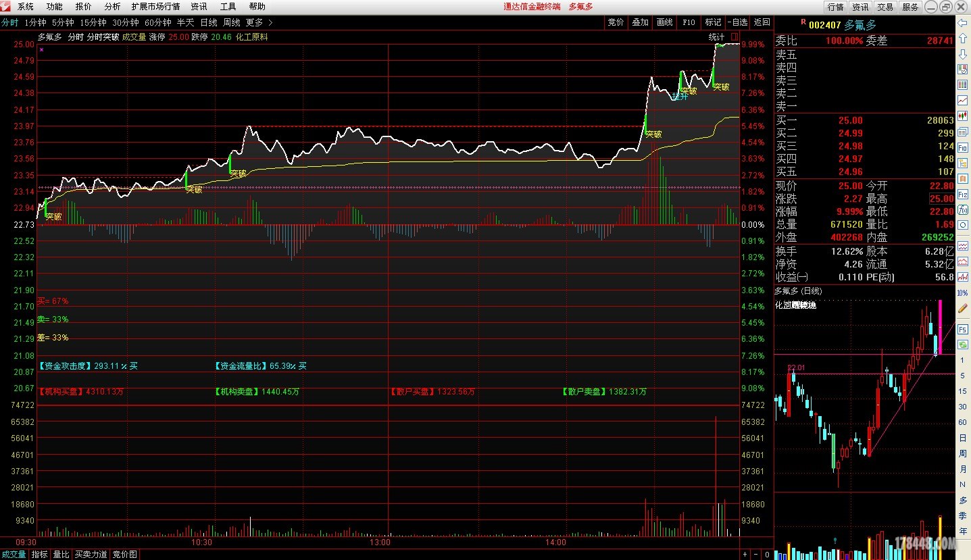Viewport: 971px width, 560px height.
Task: Select the 周 weekly period in sidebar
Action: pos(962,453)
